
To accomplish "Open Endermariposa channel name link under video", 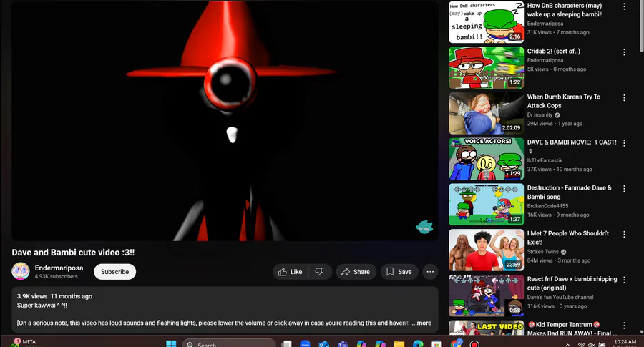I will (59, 268).
